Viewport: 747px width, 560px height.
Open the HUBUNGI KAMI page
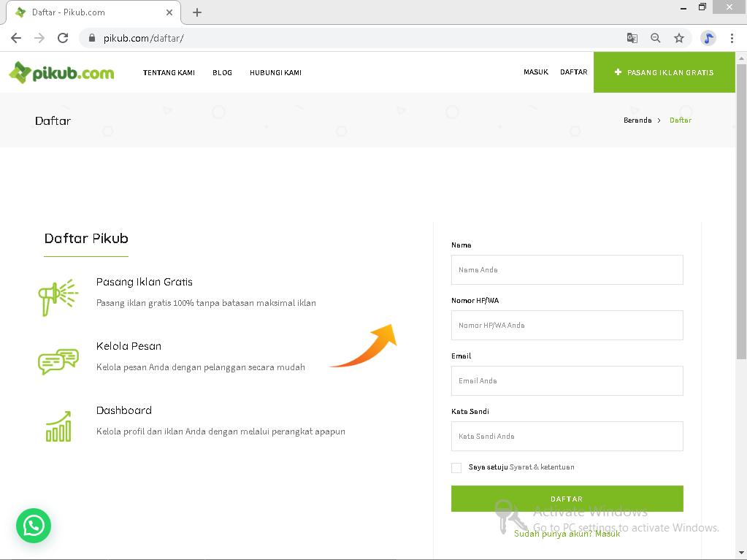pyautogui.click(x=275, y=72)
